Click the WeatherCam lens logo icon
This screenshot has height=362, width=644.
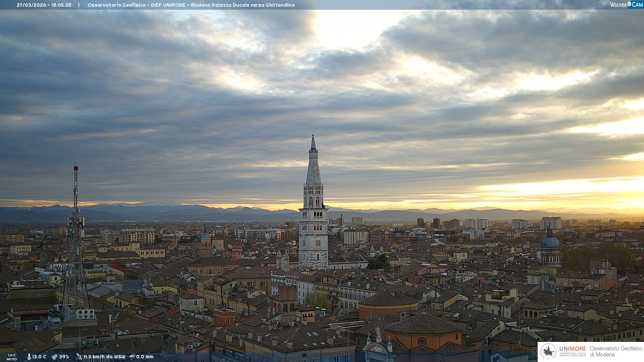click(629, 4)
